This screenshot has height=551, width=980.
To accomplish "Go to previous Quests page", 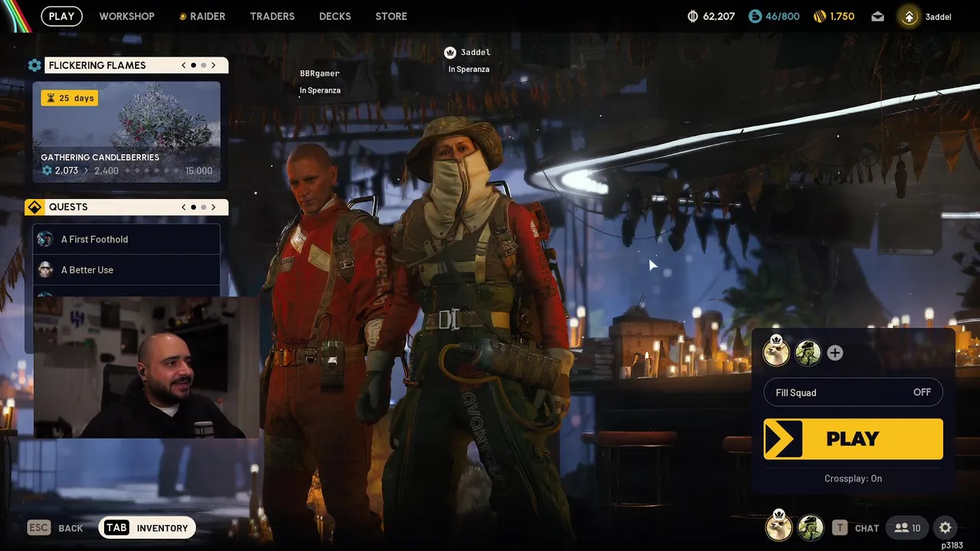I will click(184, 207).
